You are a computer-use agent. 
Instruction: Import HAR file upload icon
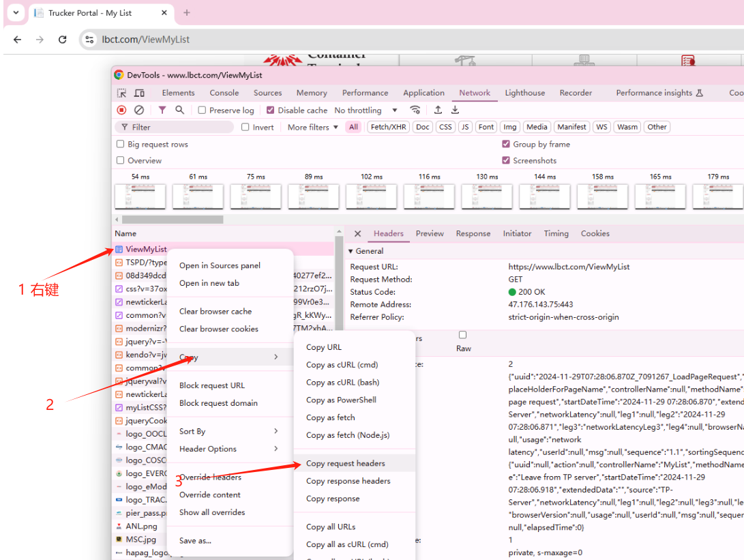click(x=438, y=110)
